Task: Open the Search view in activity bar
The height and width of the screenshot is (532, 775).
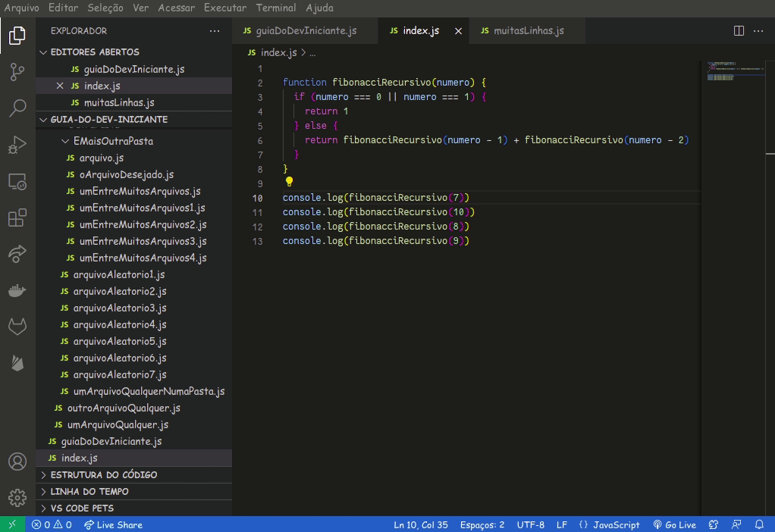Action: coord(17,108)
